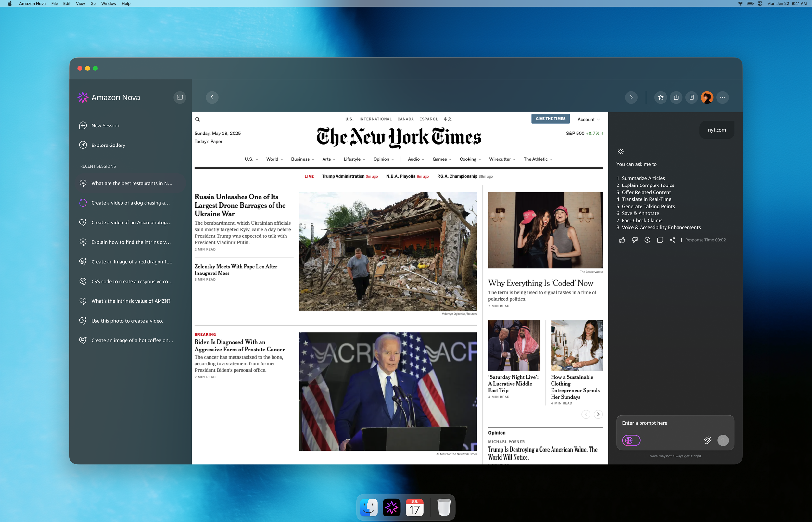Open session 'What are the best restaurants'
Image resolution: width=812 pixels, height=522 pixels.
pyautogui.click(x=131, y=183)
